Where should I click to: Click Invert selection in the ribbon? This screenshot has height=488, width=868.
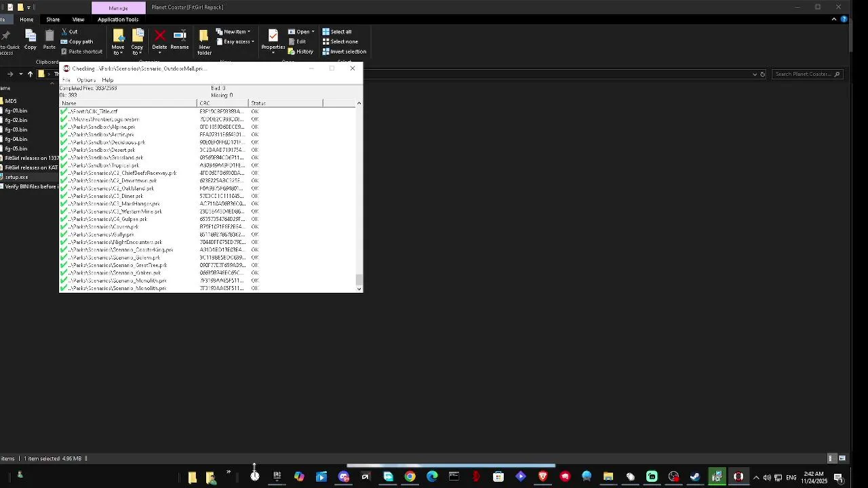(344, 52)
